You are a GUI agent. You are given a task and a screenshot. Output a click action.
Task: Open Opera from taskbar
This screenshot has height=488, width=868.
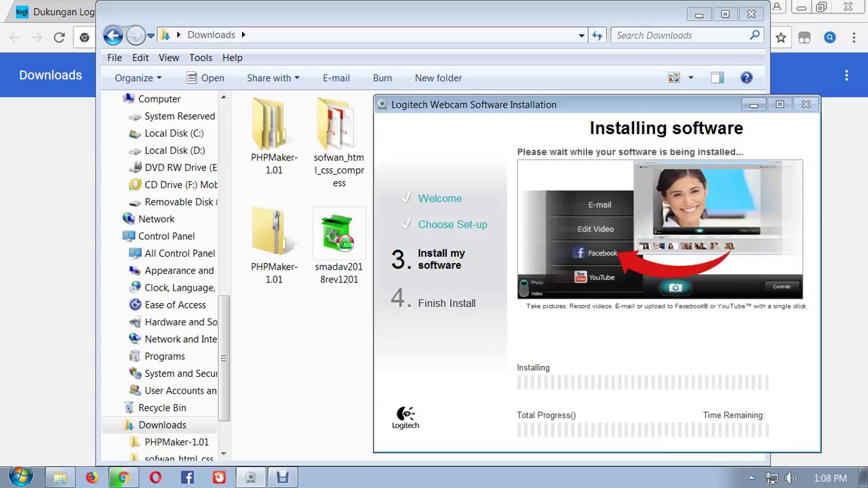(x=155, y=478)
